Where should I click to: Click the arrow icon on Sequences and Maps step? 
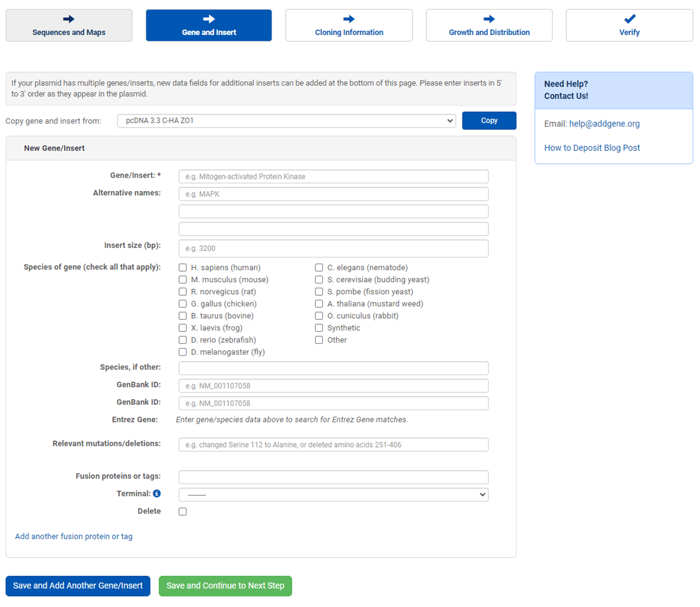[69, 18]
